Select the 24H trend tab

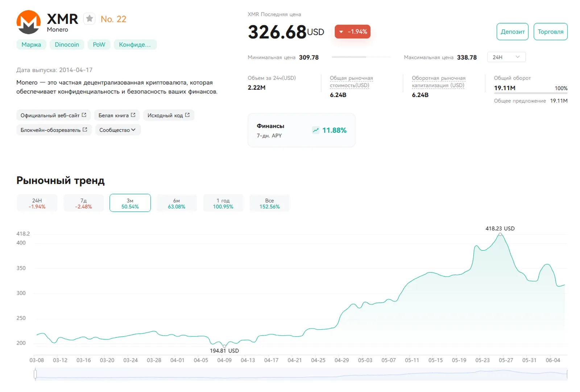coord(37,203)
